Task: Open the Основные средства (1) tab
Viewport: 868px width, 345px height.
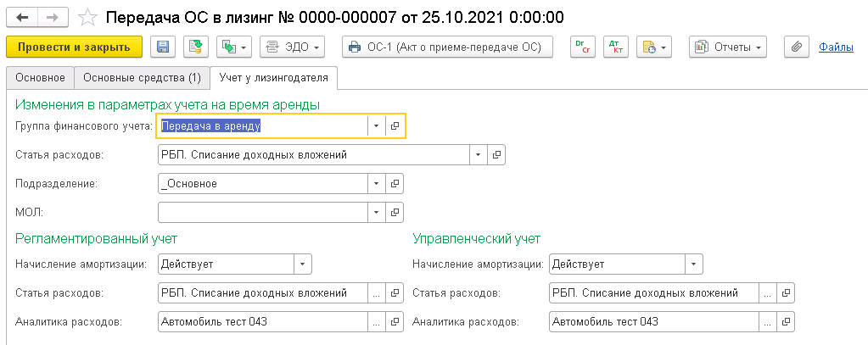Action: click(142, 78)
